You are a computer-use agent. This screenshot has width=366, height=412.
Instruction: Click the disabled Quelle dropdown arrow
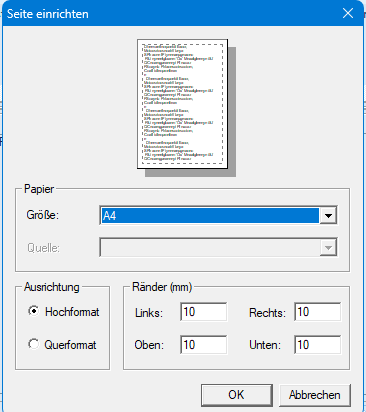[x=328, y=247]
